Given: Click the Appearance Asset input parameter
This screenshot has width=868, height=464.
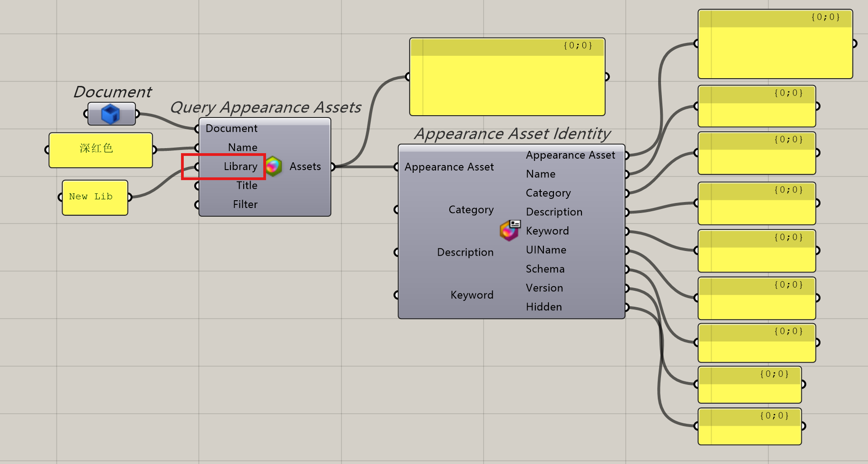Looking at the screenshot, I should [449, 167].
